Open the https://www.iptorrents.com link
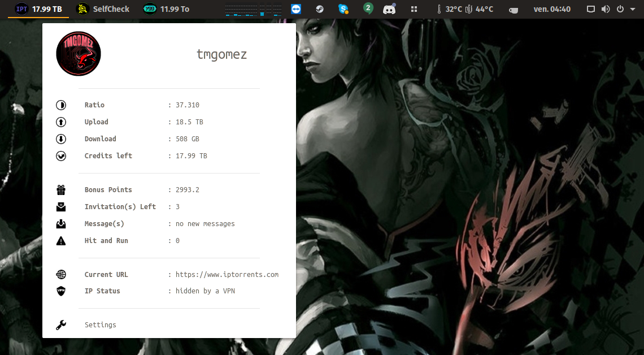The image size is (644, 355). coord(227,275)
